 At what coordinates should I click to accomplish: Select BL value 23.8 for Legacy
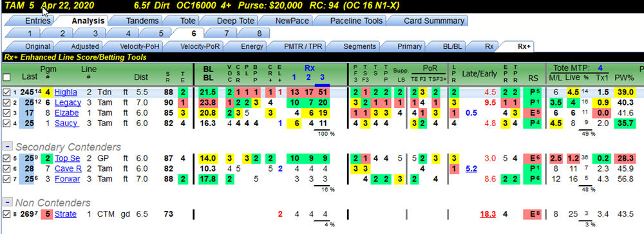[x=208, y=102]
